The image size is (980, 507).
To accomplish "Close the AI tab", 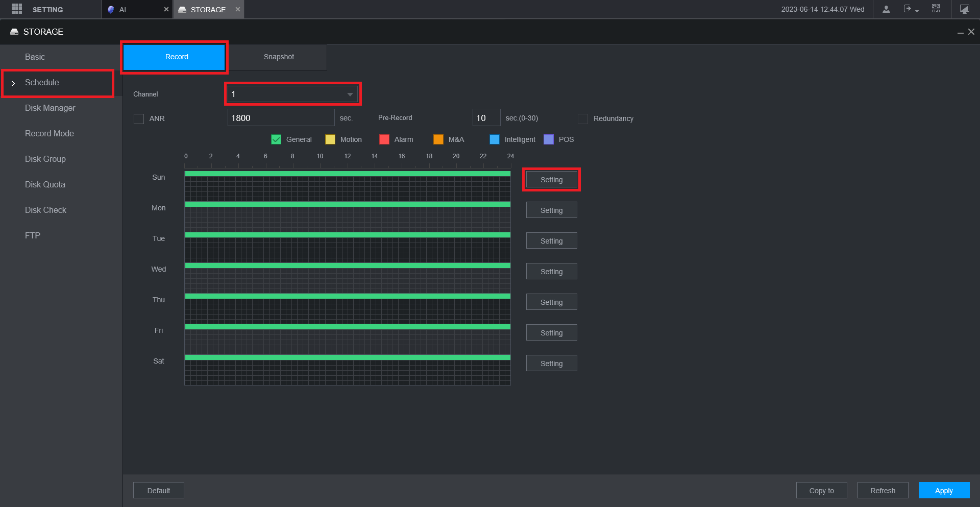I will pos(166,9).
